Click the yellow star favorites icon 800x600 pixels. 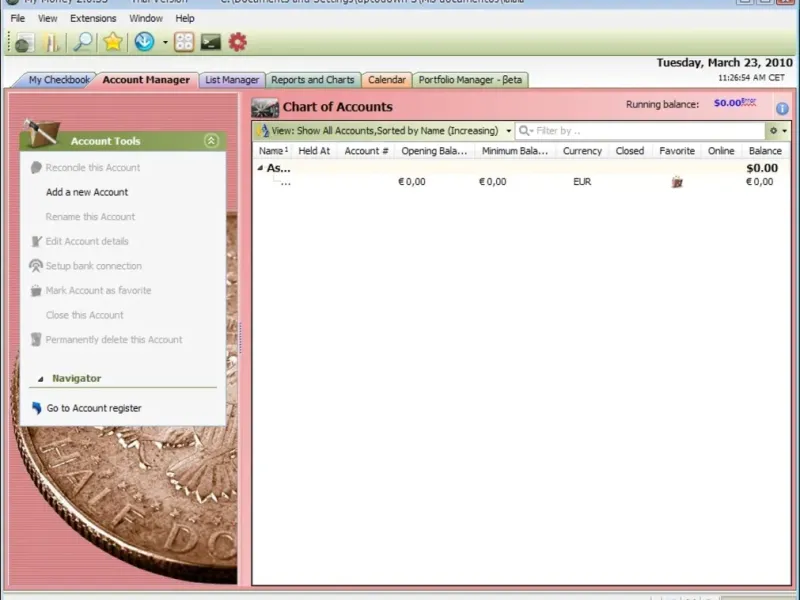(113, 42)
